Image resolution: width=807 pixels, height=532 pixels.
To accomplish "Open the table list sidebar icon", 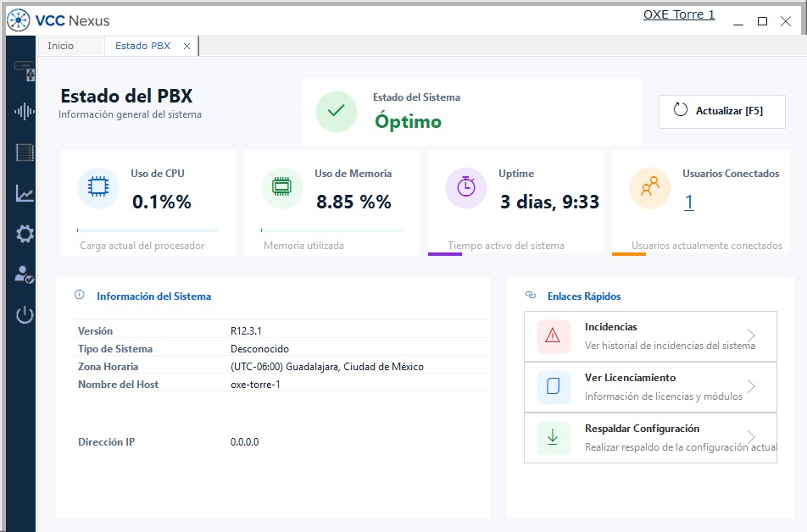I will coord(25,152).
